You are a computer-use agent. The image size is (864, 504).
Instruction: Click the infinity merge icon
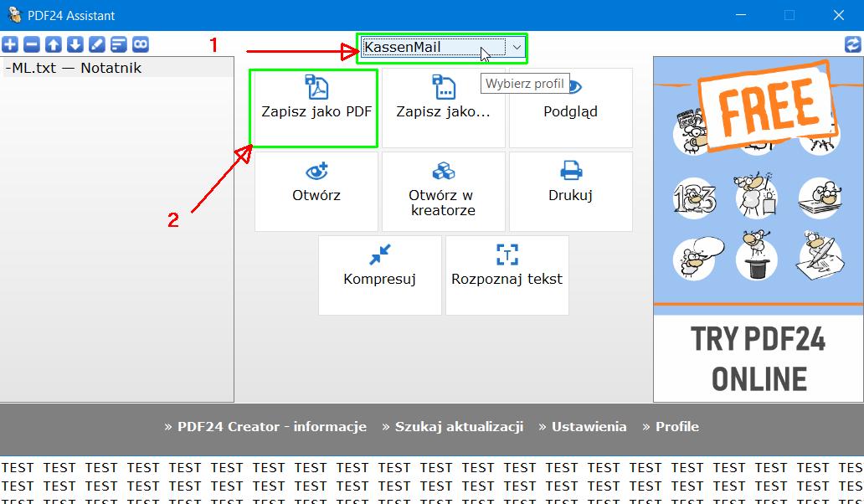point(141,44)
